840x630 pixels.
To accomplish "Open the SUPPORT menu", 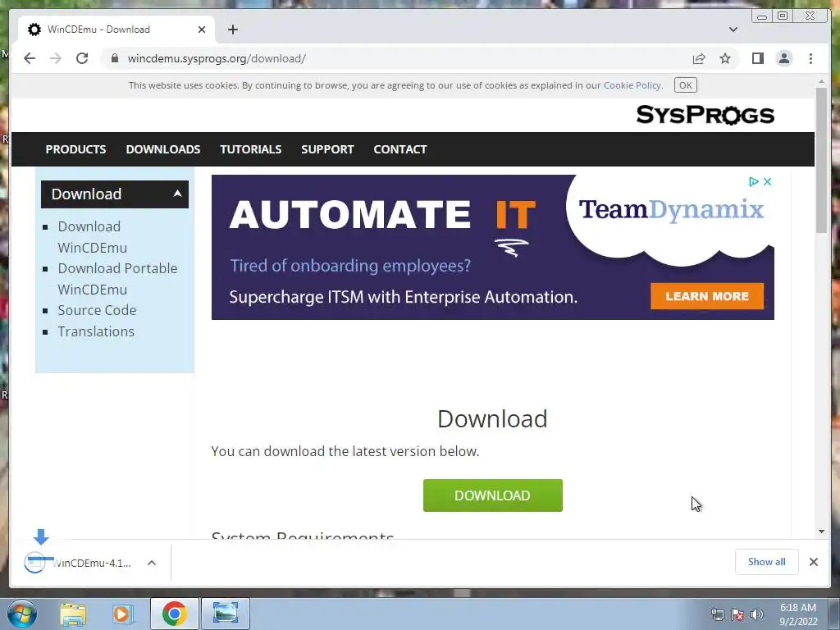I will tap(327, 149).
